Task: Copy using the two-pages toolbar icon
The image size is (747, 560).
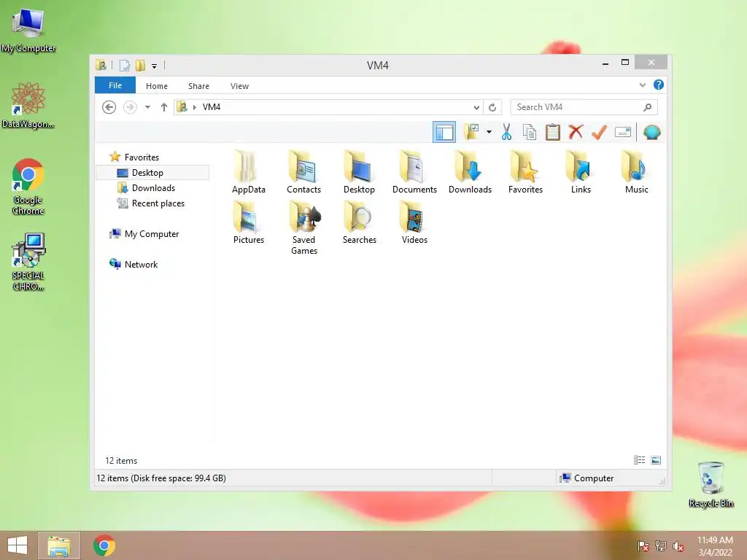Action: [530, 132]
